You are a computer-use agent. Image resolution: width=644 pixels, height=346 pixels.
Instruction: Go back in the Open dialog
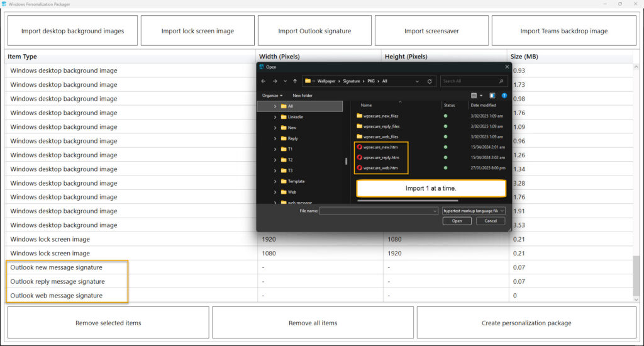(x=264, y=81)
